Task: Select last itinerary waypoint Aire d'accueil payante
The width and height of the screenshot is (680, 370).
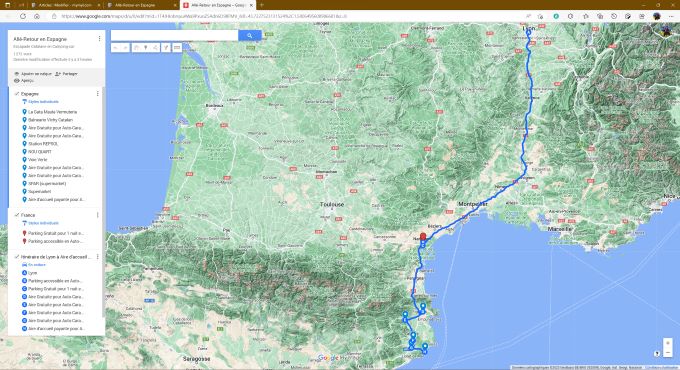Action: tap(52, 329)
